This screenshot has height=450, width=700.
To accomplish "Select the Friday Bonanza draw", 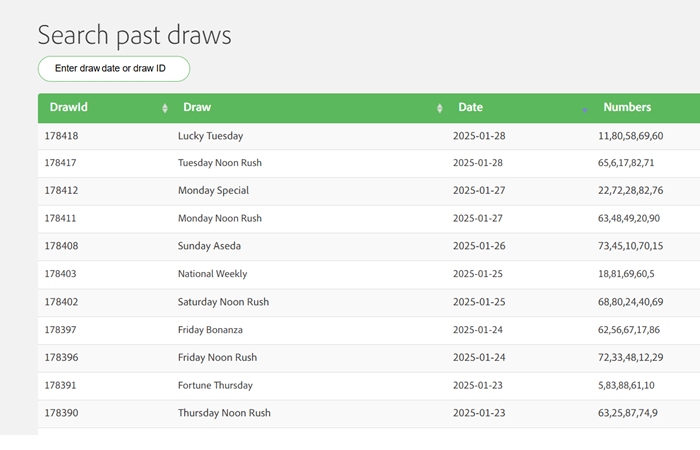I will click(x=210, y=330).
